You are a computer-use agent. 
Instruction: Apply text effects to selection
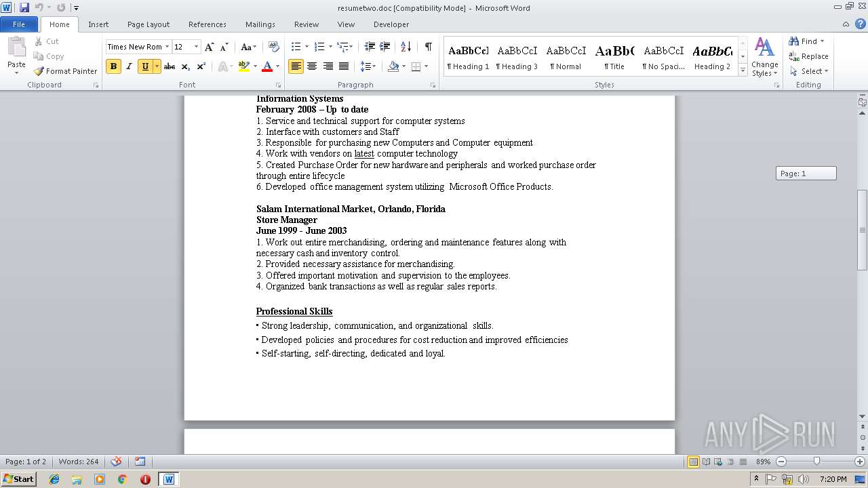222,66
